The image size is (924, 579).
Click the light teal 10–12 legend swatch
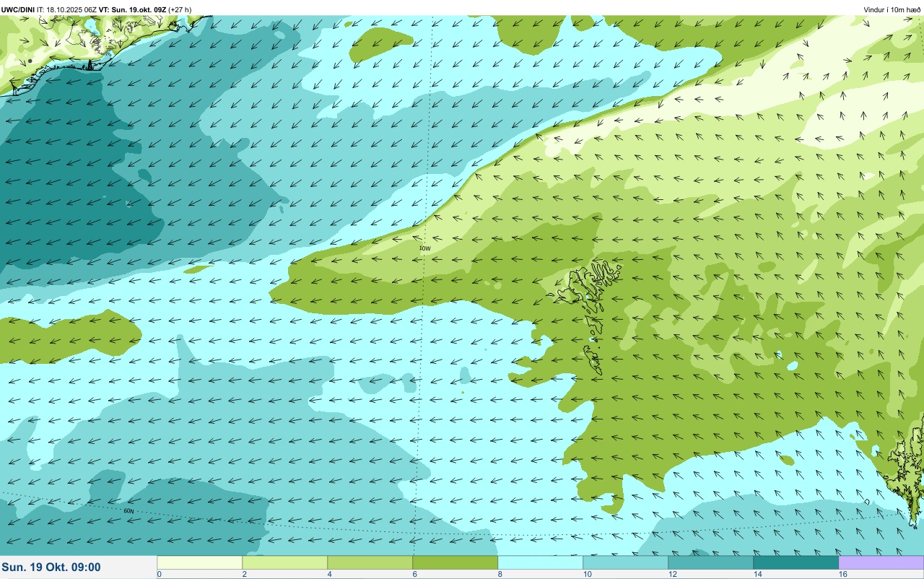point(626,562)
